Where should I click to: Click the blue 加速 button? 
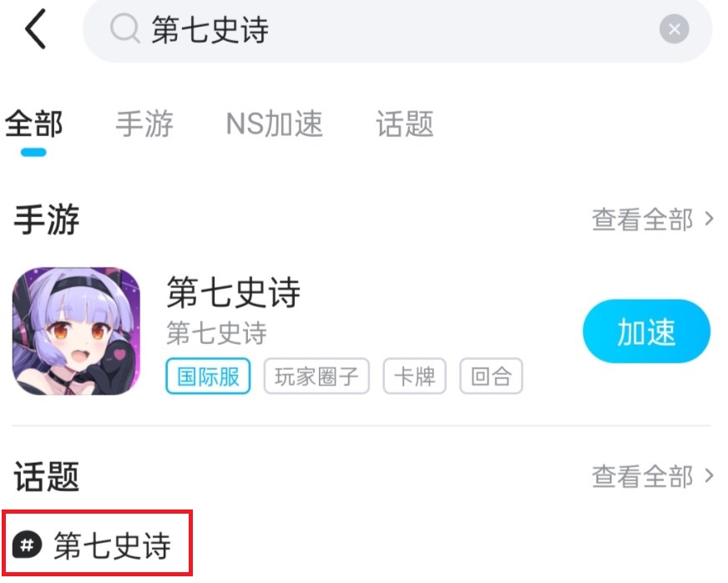pos(646,332)
